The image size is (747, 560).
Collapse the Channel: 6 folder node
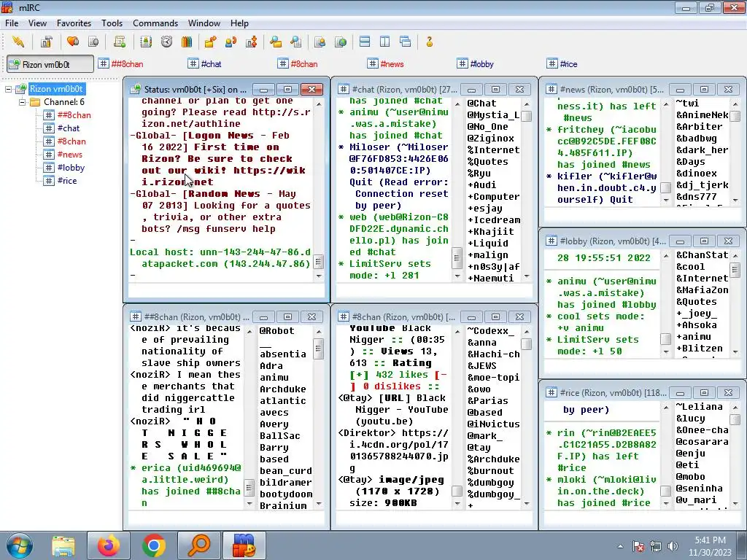pyautogui.click(x=22, y=102)
